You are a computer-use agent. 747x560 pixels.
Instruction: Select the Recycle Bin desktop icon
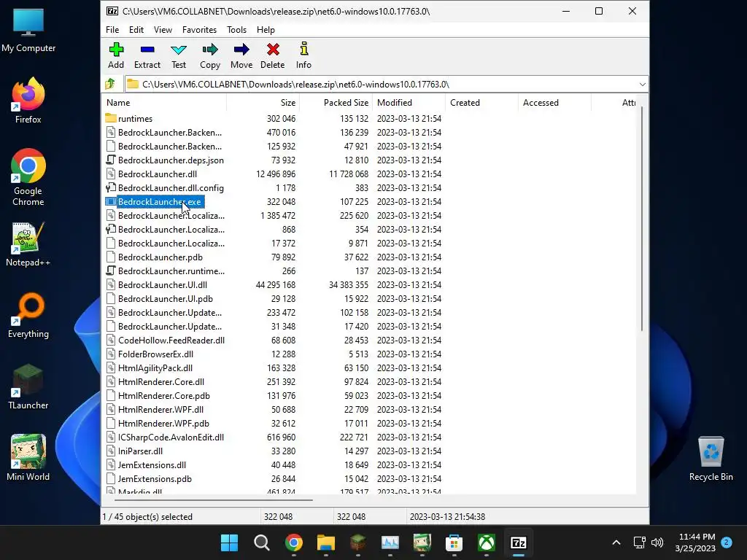[x=711, y=459]
